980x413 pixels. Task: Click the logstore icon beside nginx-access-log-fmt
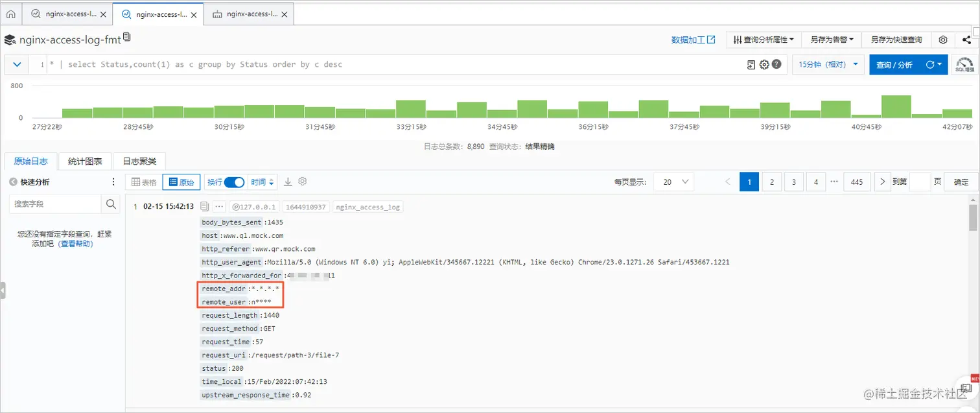10,40
